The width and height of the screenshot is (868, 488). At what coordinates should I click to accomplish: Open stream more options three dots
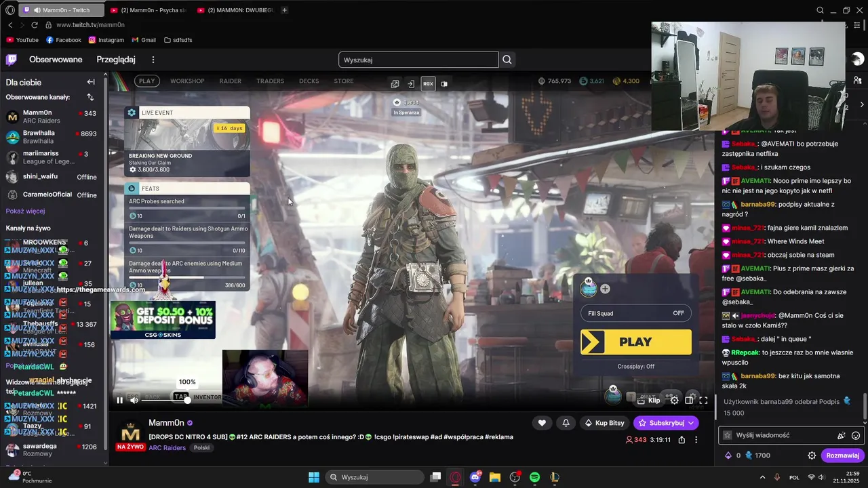pyautogui.click(x=696, y=440)
